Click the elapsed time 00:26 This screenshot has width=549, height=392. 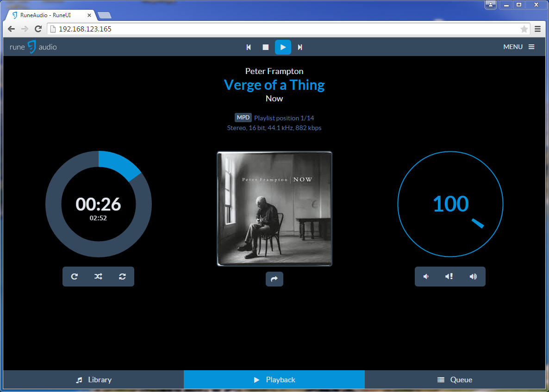pos(99,204)
